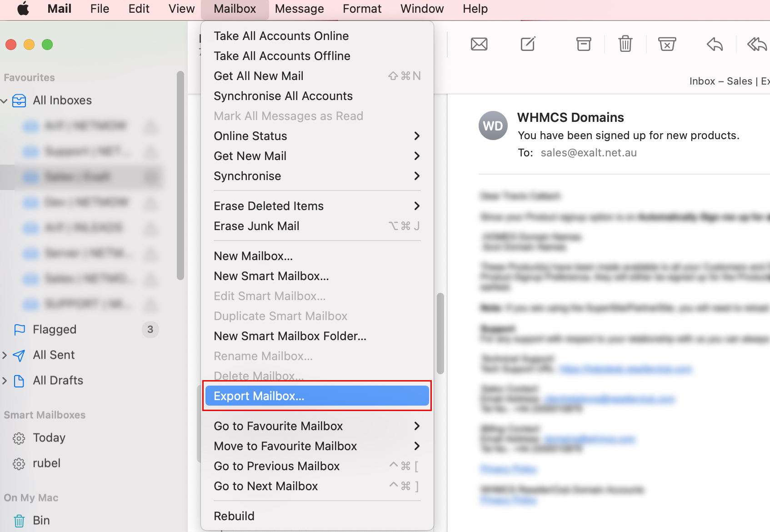
Task: Open the Edit menu
Action: (x=139, y=9)
